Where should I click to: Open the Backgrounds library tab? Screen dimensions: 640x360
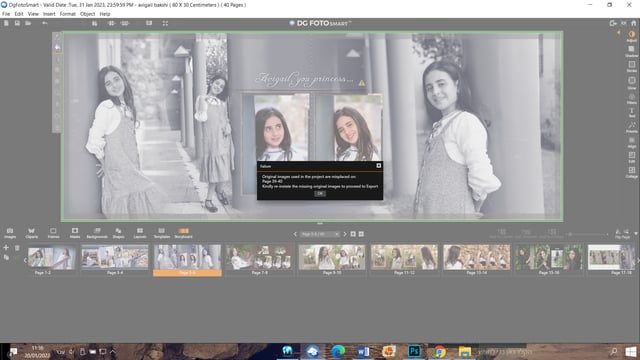click(x=97, y=233)
